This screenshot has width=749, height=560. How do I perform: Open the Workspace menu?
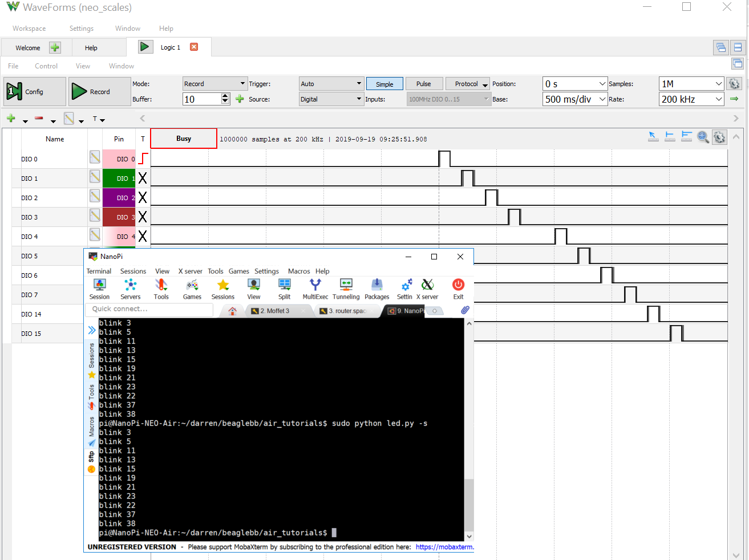29,29
